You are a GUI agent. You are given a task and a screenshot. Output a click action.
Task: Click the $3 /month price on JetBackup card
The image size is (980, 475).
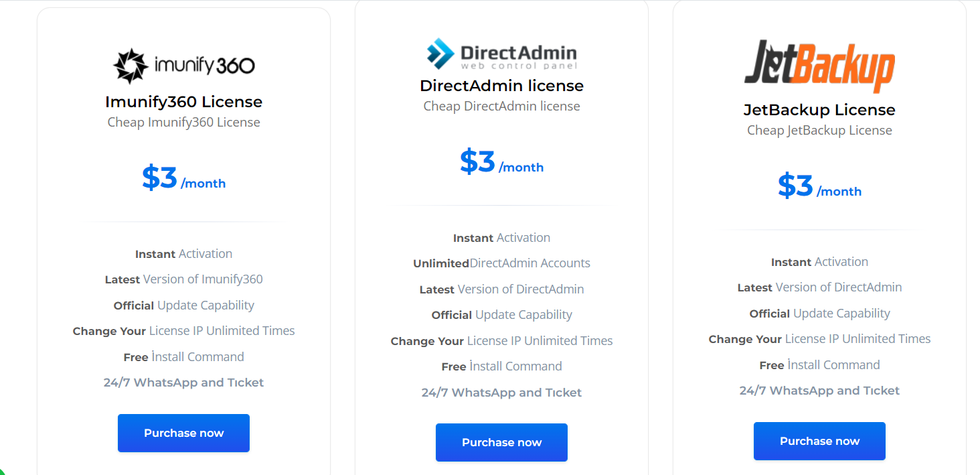tap(819, 186)
